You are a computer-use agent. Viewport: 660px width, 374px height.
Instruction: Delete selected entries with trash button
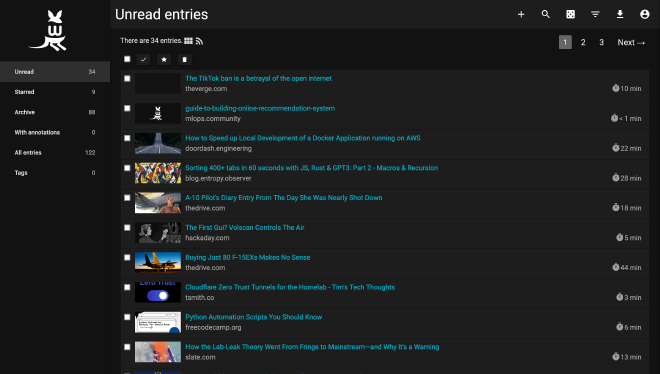click(x=184, y=59)
